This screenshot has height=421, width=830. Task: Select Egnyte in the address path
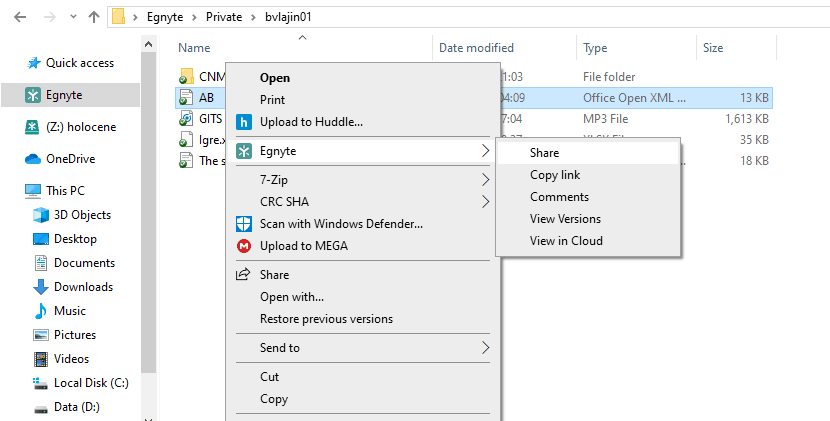tap(165, 17)
